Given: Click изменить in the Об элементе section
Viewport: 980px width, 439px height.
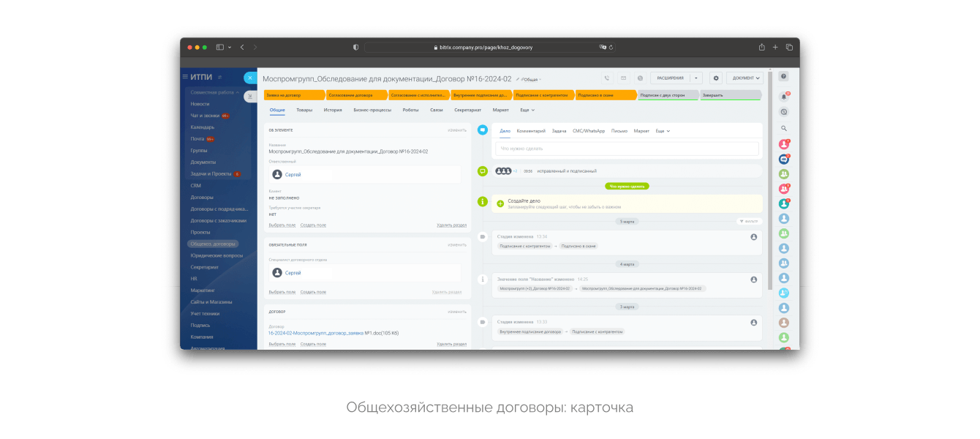Looking at the screenshot, I should (x=457, y=130).
